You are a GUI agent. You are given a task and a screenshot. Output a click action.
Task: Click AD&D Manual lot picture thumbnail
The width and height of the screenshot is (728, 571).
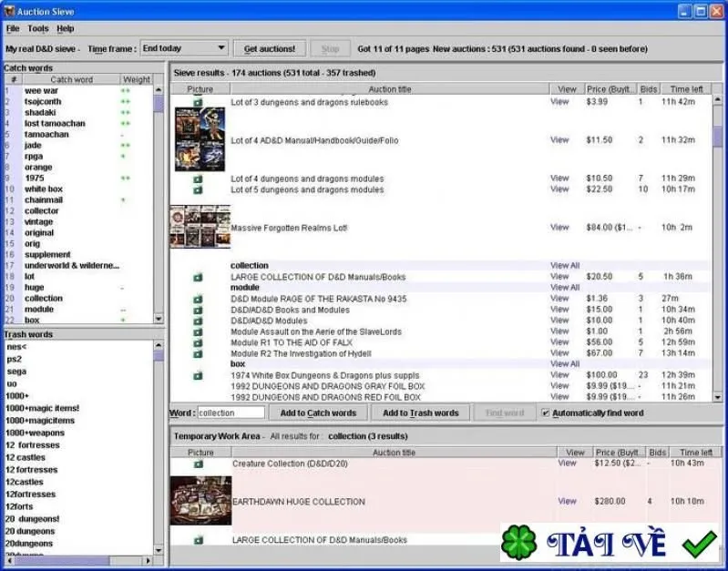(x=200, y=139)
